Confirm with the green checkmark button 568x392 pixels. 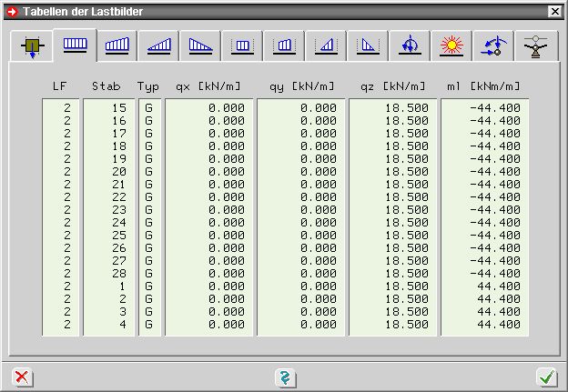546,377
